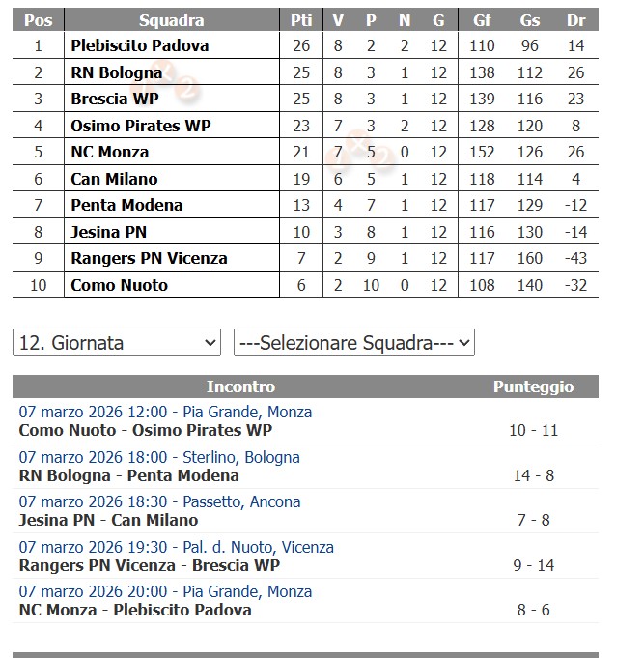Expand the Selezionare Squadra team dropdown
The image size is (644, 658).
coord(353,343)
